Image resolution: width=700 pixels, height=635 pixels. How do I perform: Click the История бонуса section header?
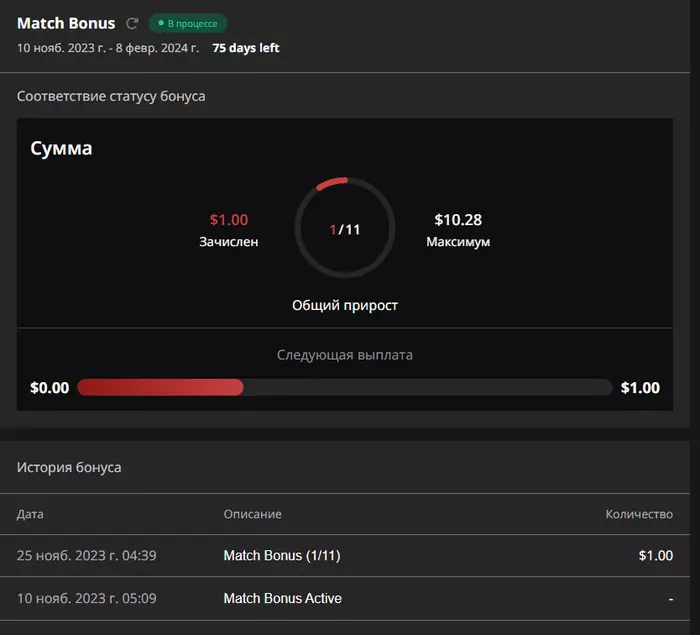pos(70,467)
